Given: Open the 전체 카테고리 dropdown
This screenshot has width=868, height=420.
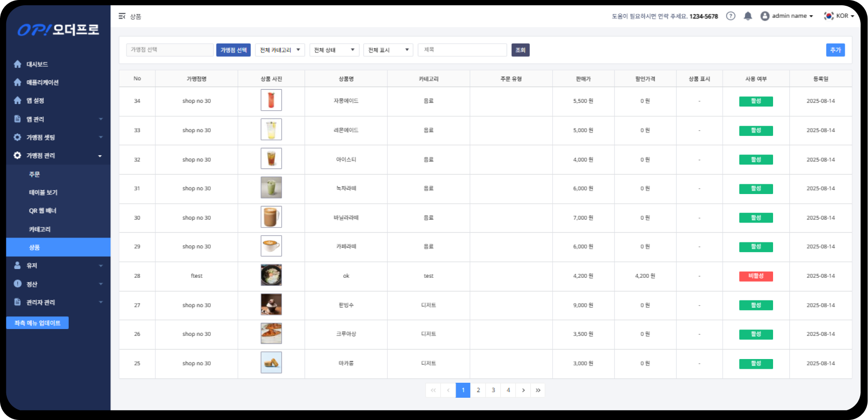Looking at the screenshot, I should (x=280, y=50).
